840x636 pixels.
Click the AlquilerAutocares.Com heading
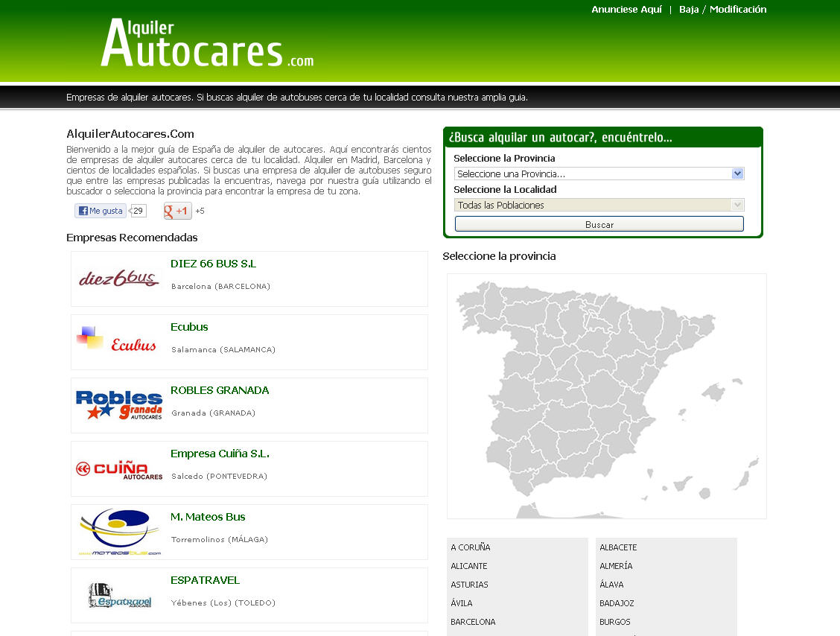(x=130, y=134)
